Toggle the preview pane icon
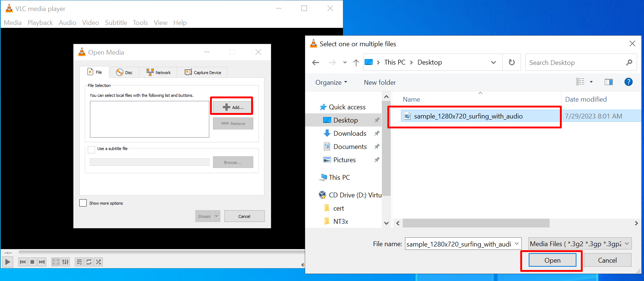Screen dimensions: 644x281 coord(608,82)
